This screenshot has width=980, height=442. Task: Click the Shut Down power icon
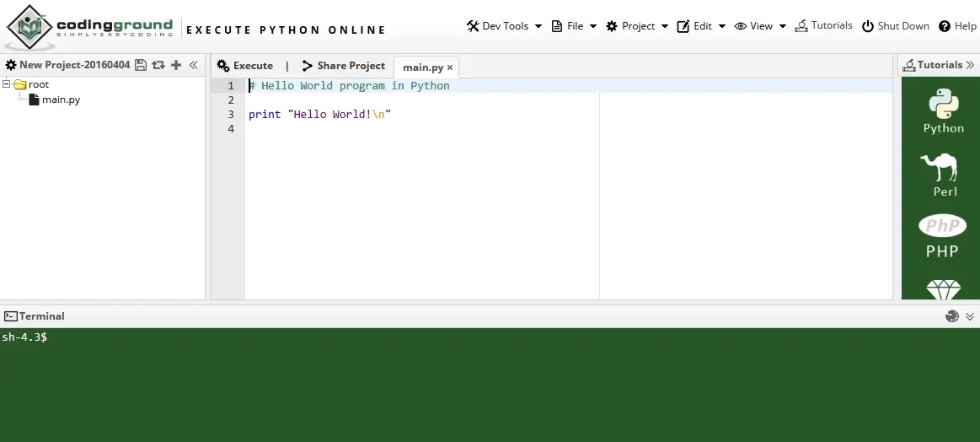click(867, 26)
